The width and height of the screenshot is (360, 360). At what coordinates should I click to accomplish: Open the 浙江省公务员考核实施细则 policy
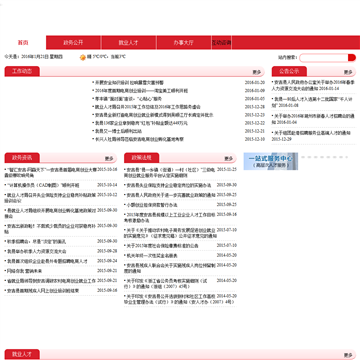[x=166, y=284]
